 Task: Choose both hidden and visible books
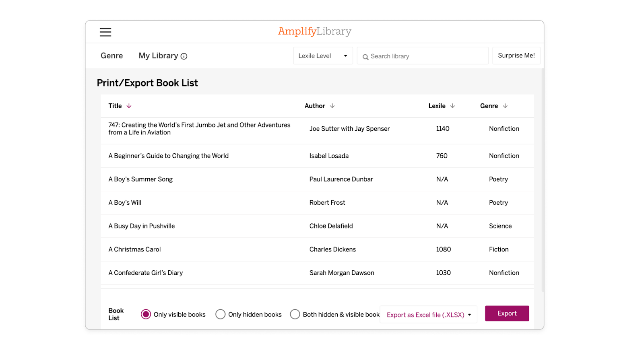(295, 314)
